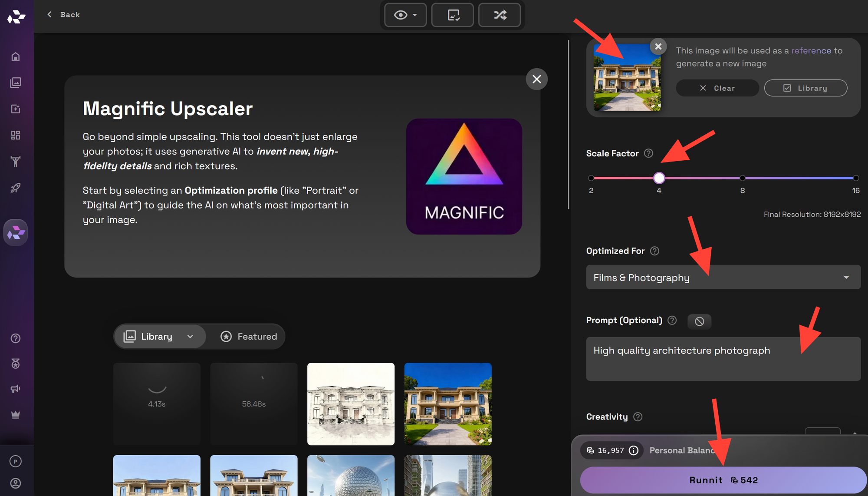Switch to the Featured tab
The width and height of the screenshot is (868, 496).
click(249, 337)
